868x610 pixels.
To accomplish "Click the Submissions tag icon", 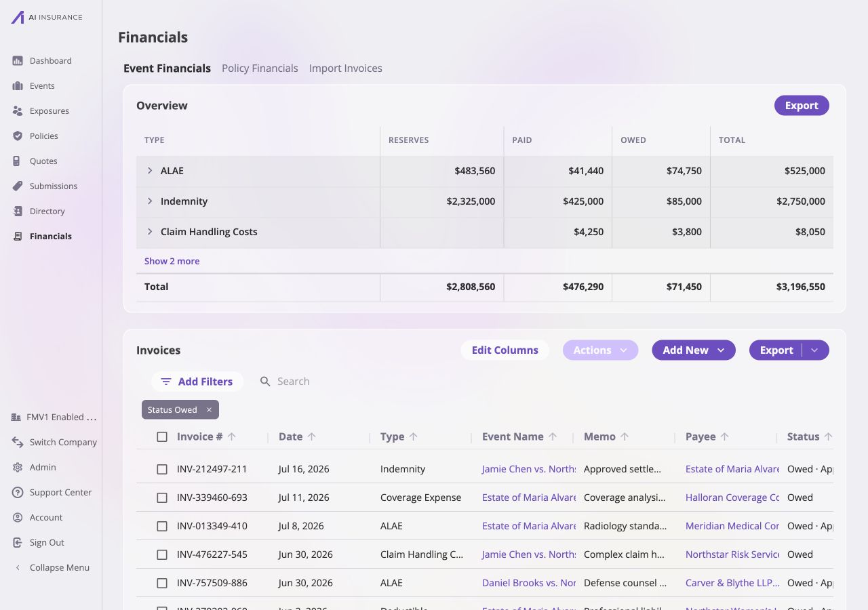I will tap(18, 186).
